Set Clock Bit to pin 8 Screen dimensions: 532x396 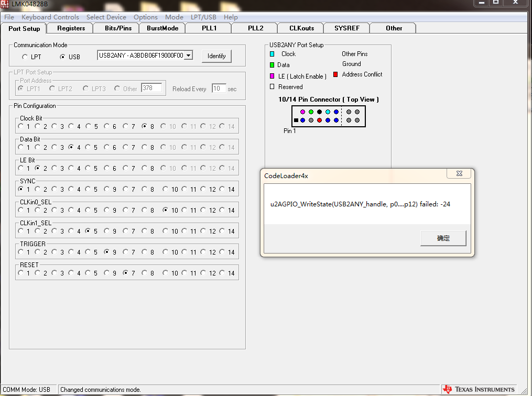pyautogui.click(x=145, y=126)
